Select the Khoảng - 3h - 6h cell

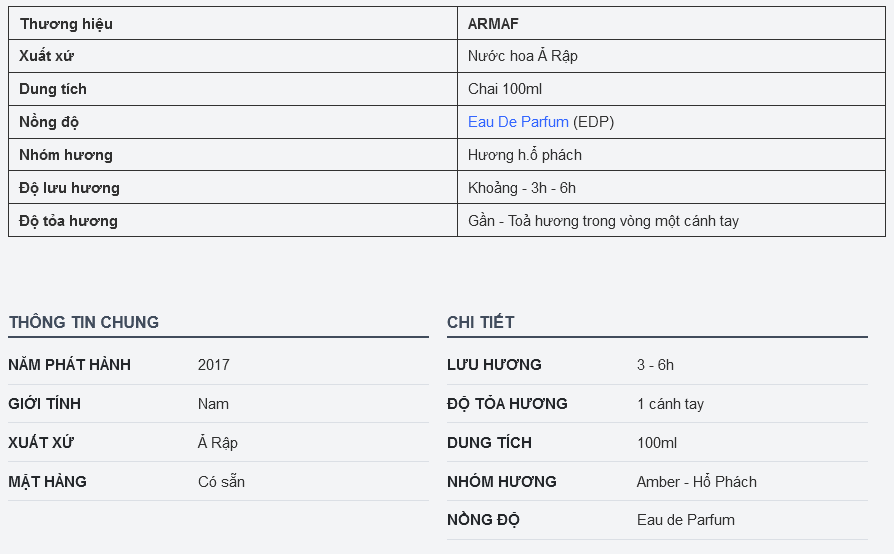(x=671, y=188)
